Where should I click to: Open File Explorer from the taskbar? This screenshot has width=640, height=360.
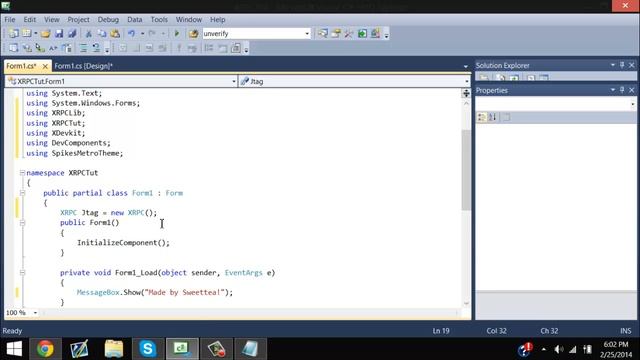point(114,349)
